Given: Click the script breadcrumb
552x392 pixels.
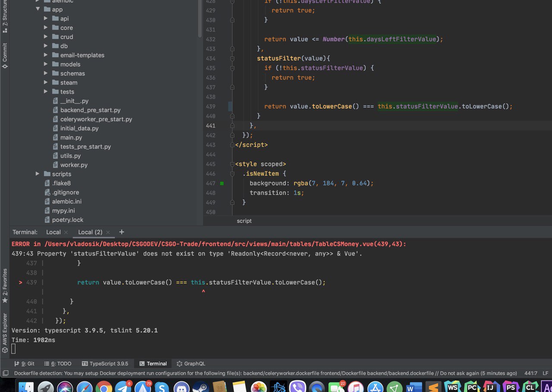Looking at the screenshot, I should click(x=244, y=221).
